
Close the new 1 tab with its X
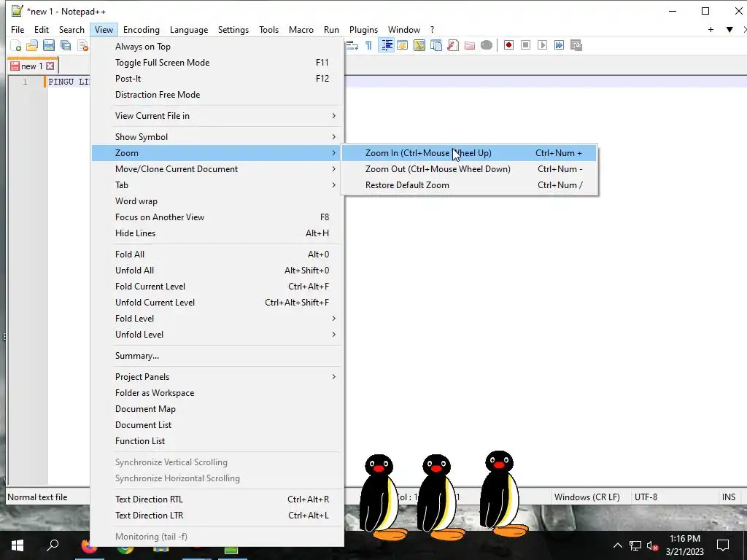click(x=50, y=66)
